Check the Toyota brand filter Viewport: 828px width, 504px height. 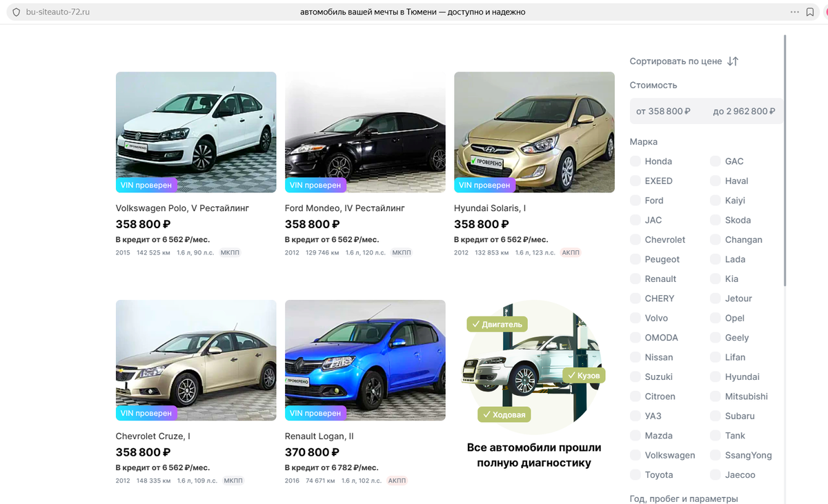coord(635,475)
